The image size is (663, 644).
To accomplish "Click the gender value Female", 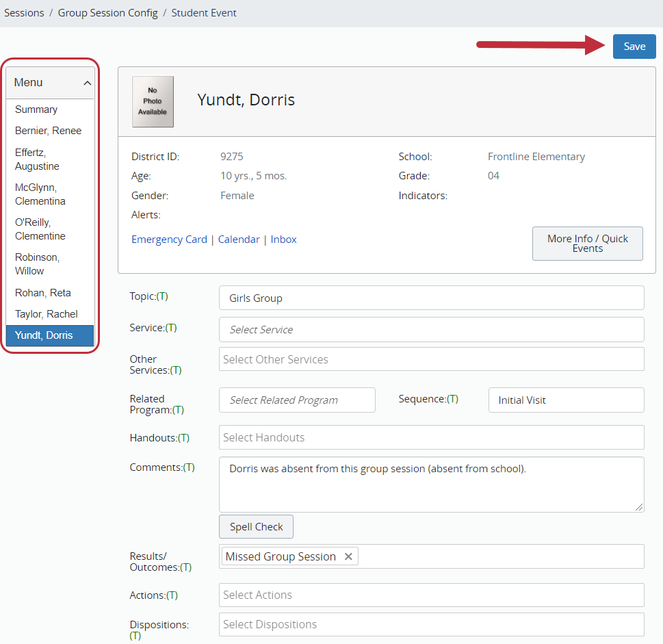I will click(237, 195).
